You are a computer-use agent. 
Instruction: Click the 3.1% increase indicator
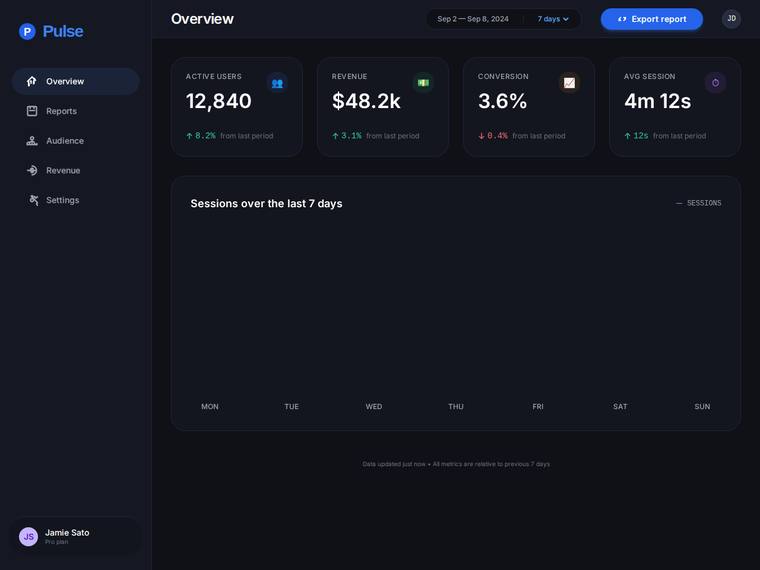(x=347, y=136)
